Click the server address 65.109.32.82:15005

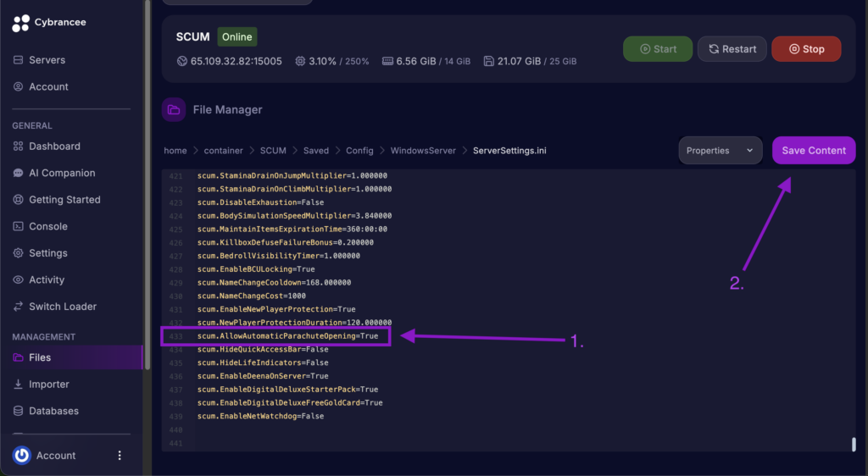pos(236,61)
